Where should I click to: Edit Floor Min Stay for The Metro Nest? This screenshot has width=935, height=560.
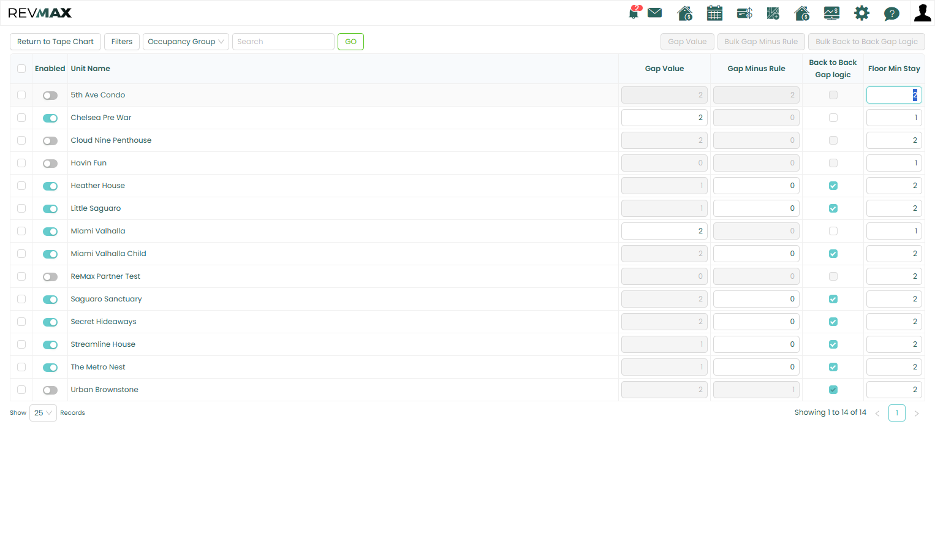(x=894, y=367)
